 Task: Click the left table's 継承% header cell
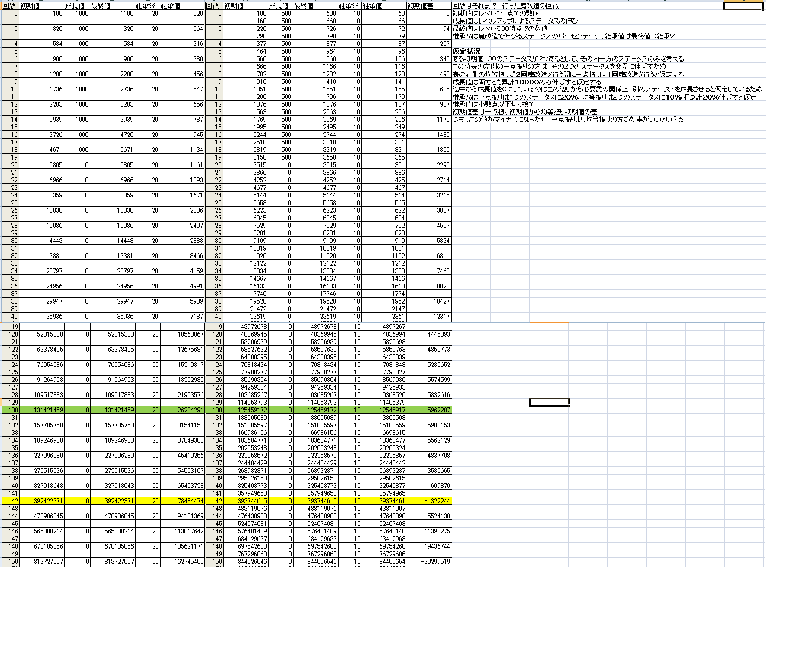[147, 6]
